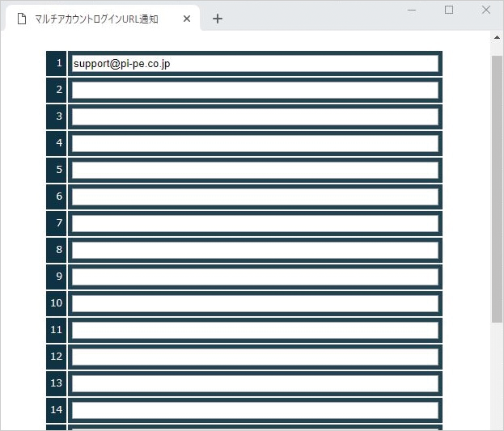Focus the input field in row 10
The width and height of the screenshot is (504, 431).
(255, 304)
